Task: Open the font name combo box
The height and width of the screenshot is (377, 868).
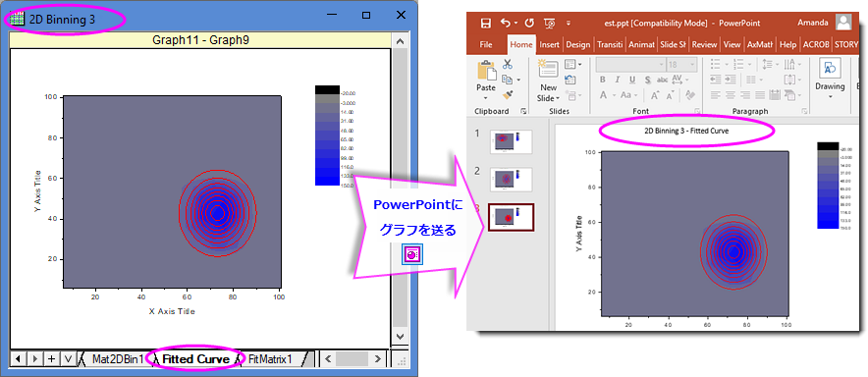Action: click(630, 65)
